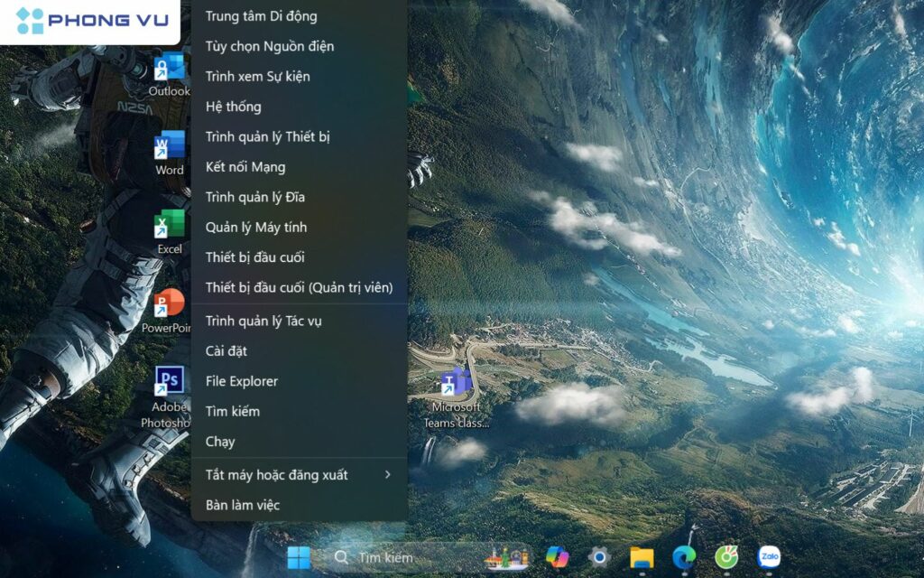Open File Explorer from the taskbar
Image resolution: width=924 pixels, height=578 pixels.
click(x=643, y=558)
